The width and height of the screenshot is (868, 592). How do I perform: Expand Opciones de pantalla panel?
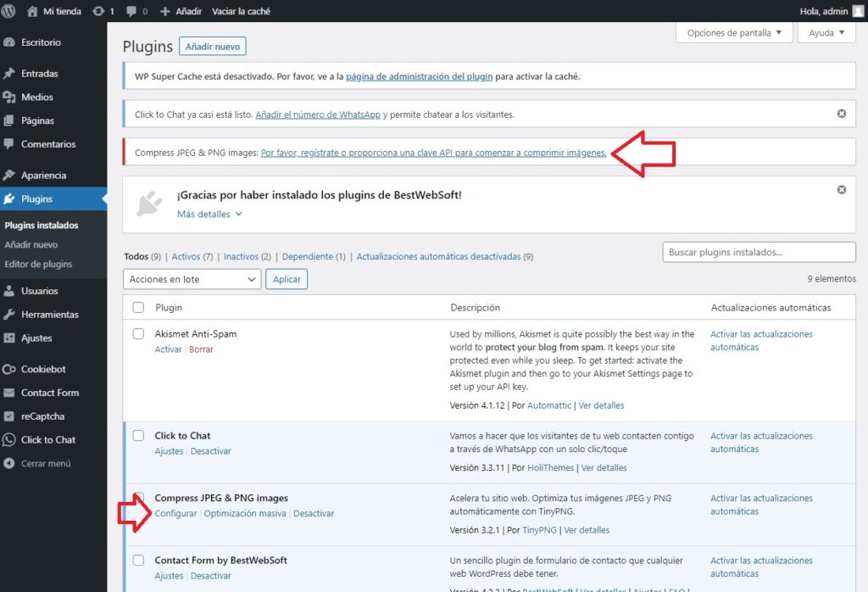pyautogui.click(x=734, y=33)
